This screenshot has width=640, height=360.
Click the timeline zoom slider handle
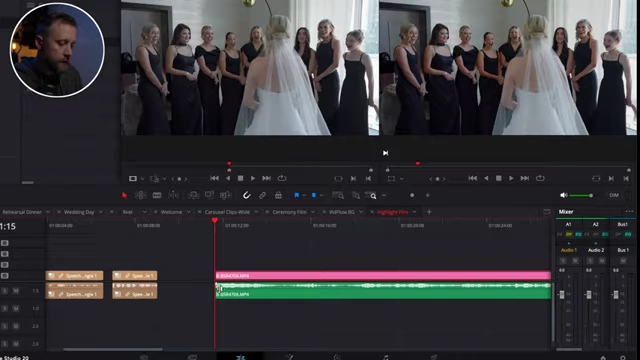[412, 195]
